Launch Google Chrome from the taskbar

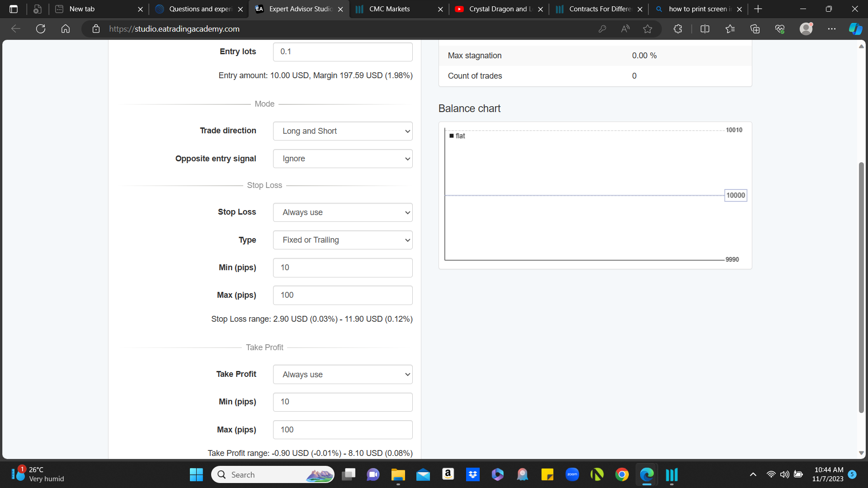coord(622,474)
